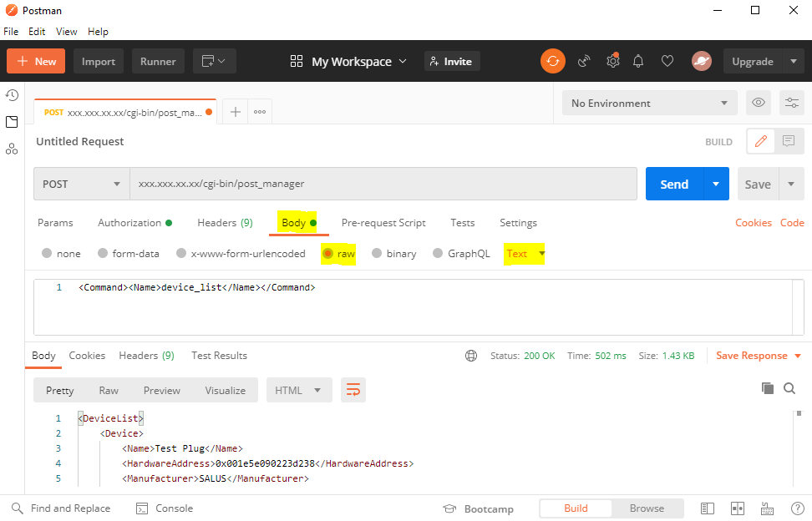Open keyboard shortcuts icon
812x521 pixels.
[x=767, y=508]
